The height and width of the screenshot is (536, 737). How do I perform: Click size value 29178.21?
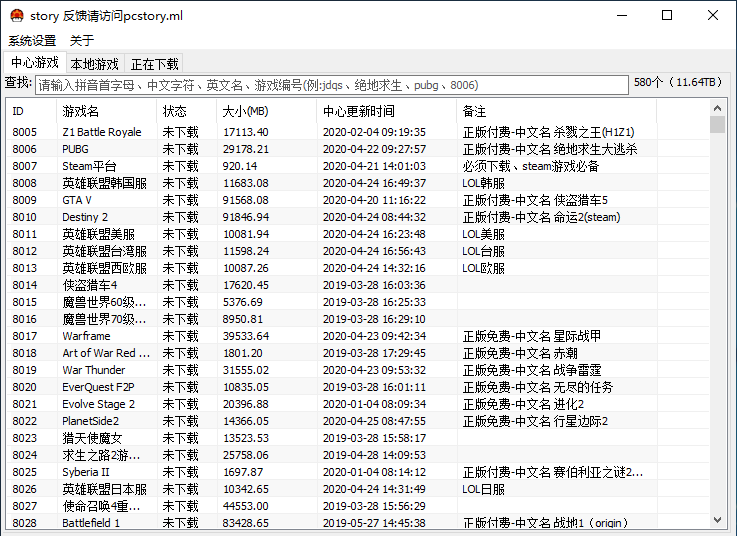click(x=245, y=149)
